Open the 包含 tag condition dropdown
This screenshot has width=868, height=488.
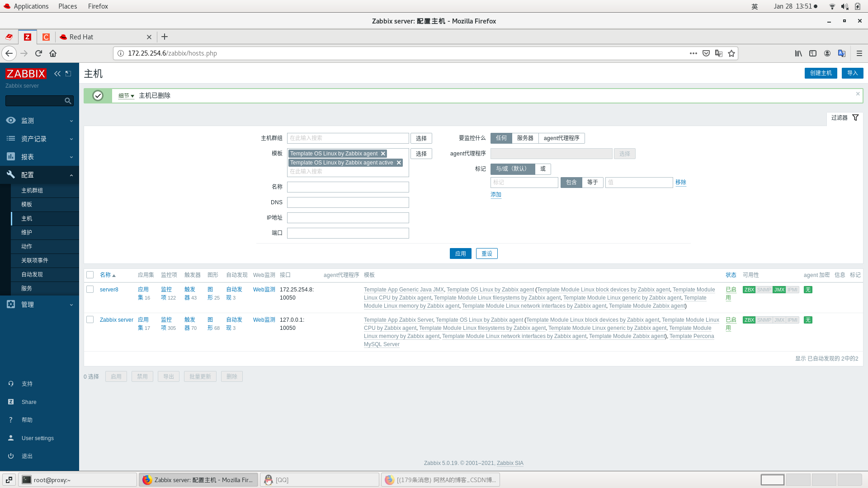[571, 182]
